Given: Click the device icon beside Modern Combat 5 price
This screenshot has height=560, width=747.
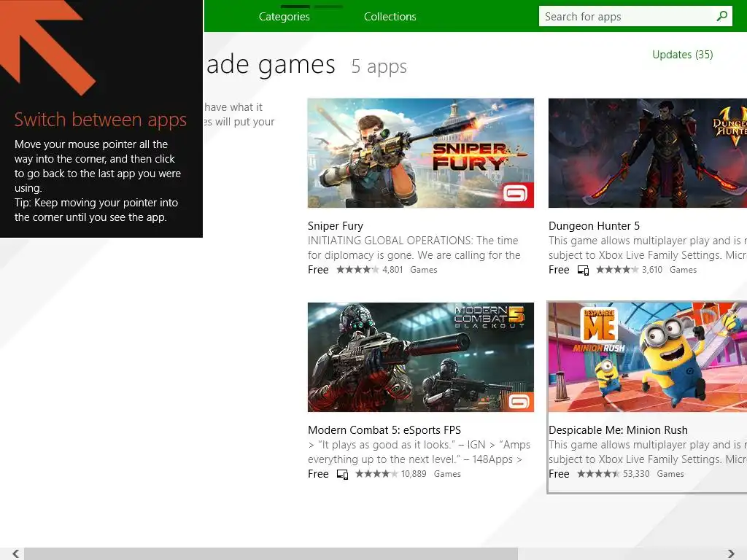Looking at the screenshot, I should coord(343,475).
